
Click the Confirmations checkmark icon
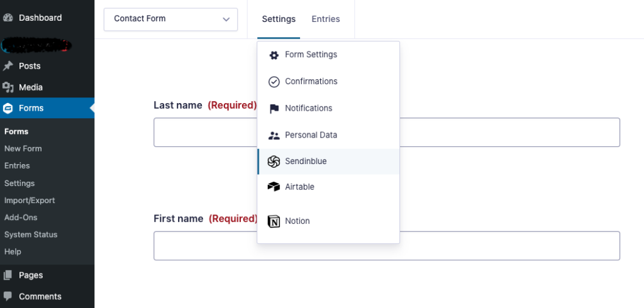point(274,82)
